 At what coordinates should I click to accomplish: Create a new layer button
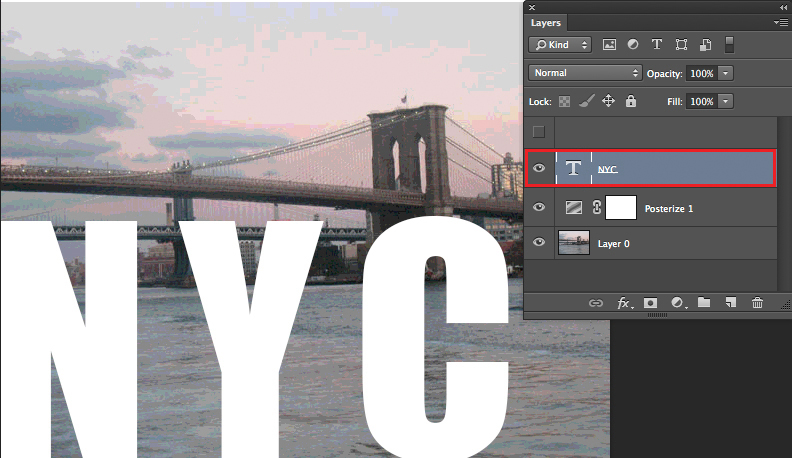(731, 303)
